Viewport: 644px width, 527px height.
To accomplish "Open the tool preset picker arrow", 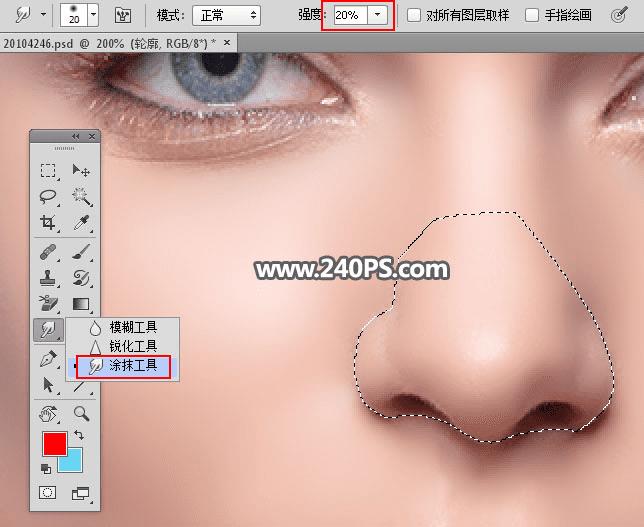I will pos(43,15).
